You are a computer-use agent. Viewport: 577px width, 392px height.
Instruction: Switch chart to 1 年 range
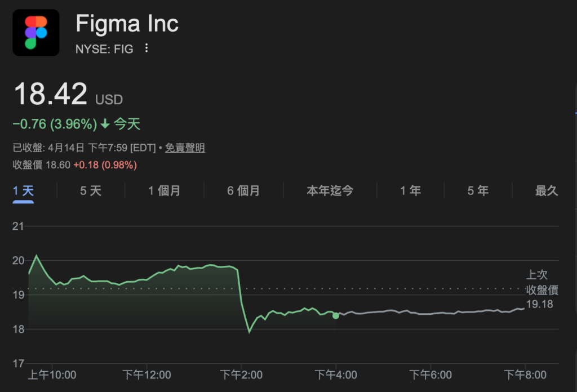pos(410,191)
